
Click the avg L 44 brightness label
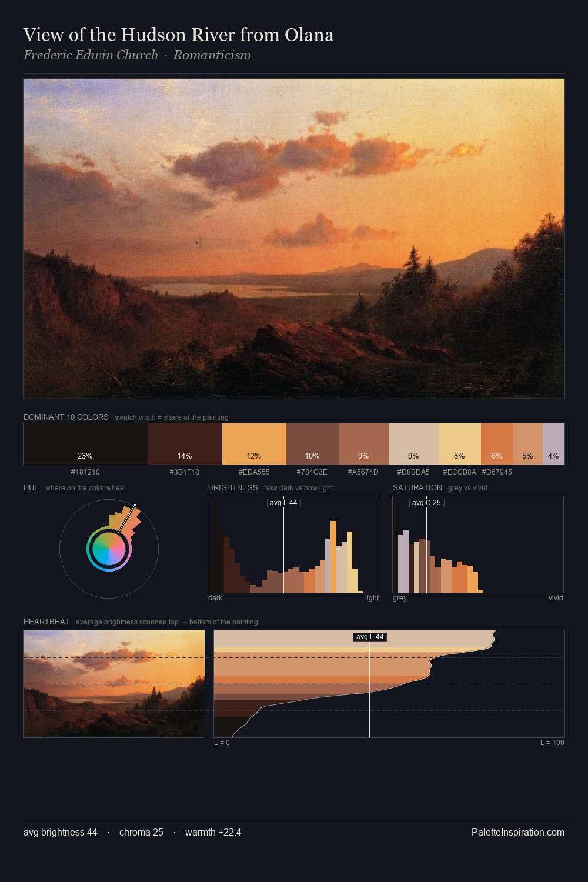(283, 503)
